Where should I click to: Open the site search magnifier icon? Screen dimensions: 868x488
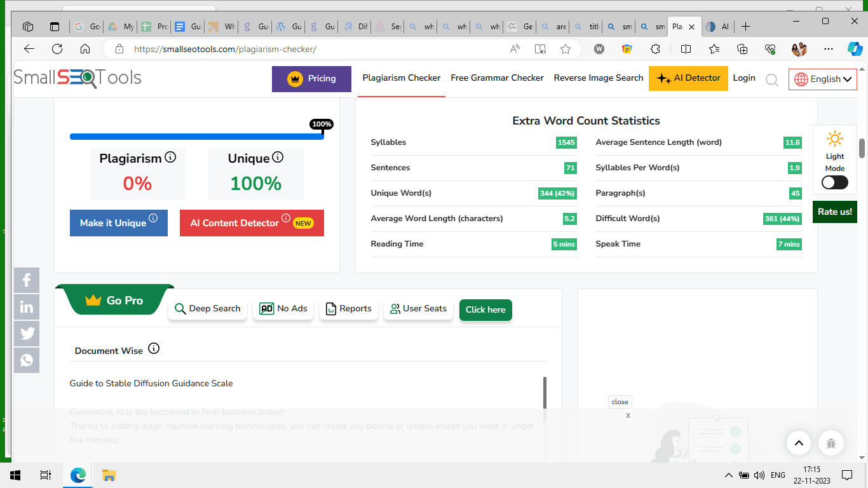point(772,79)
